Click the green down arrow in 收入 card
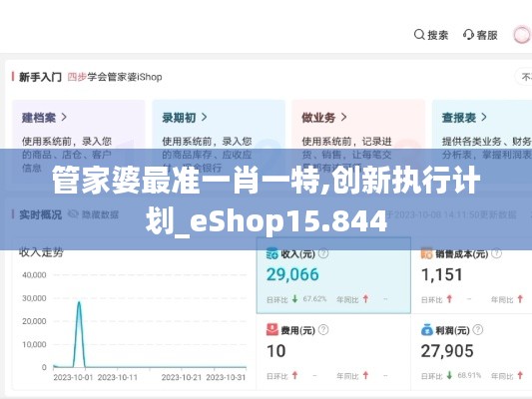Screen dimensions: 532x399 click(x=295, y=299)
